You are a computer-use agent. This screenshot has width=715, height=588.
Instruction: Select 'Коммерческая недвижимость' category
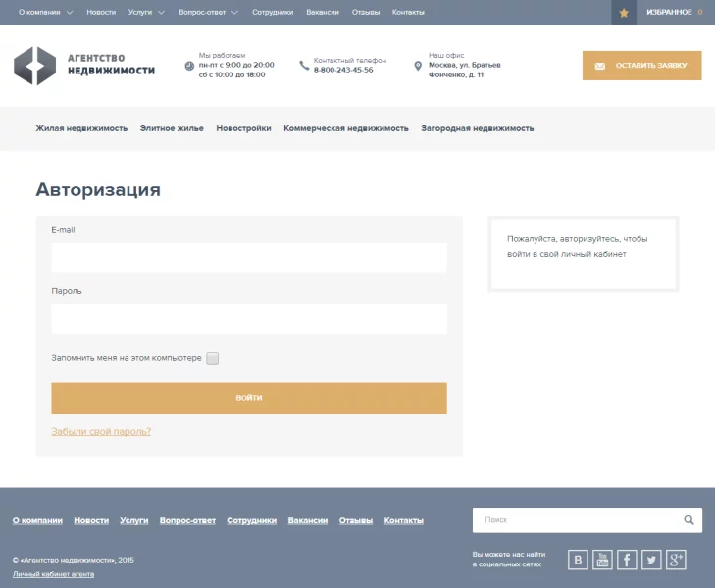346,128
